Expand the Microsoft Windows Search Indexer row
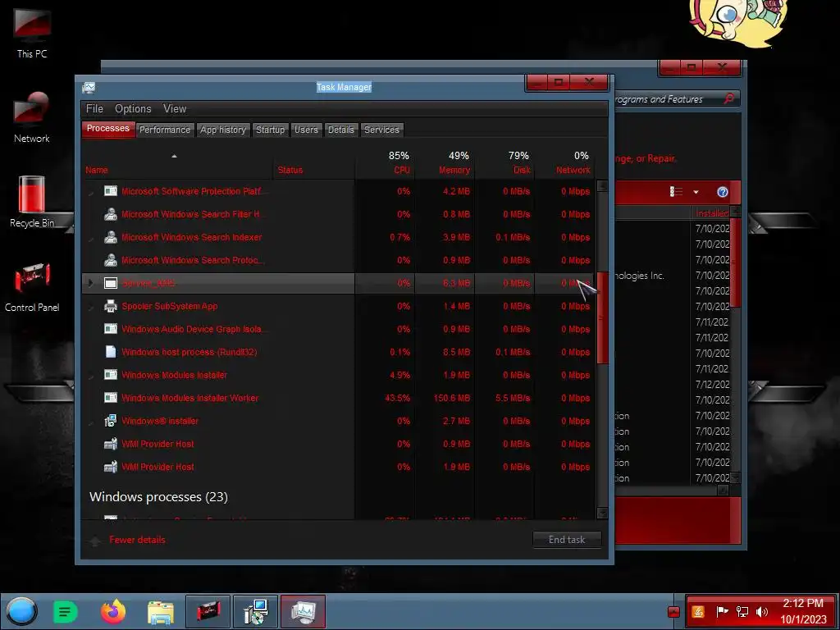 click(91, 238)
